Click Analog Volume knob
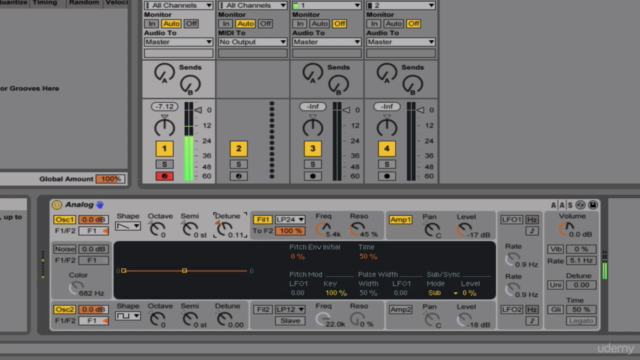Screen dimensions: 640x360 [x=567, y=229]
